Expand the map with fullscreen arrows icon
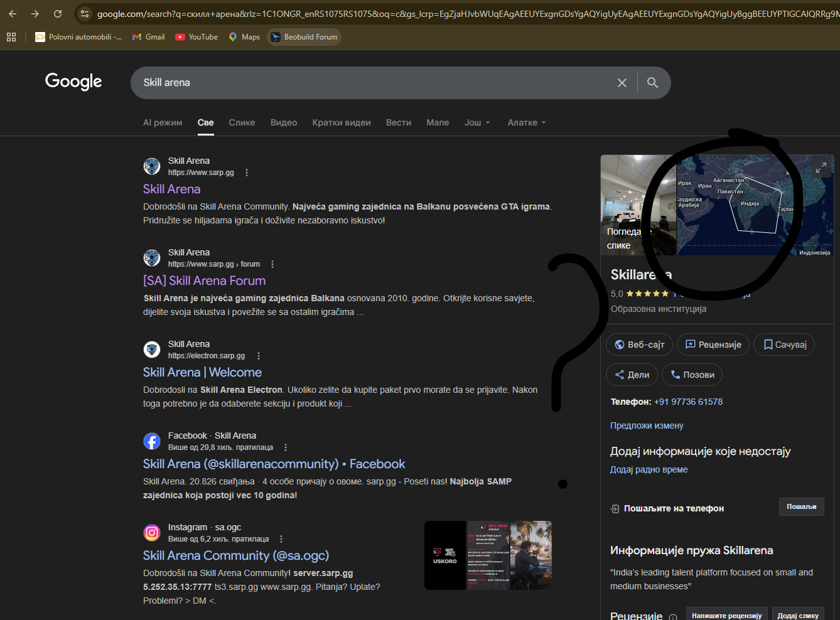840x620 pixels. click(821, 168)
